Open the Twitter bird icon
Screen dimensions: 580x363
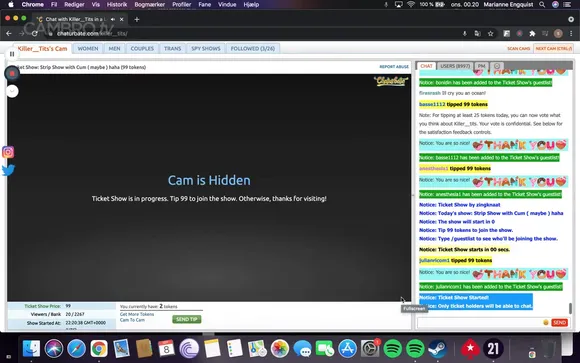[8, 170]
